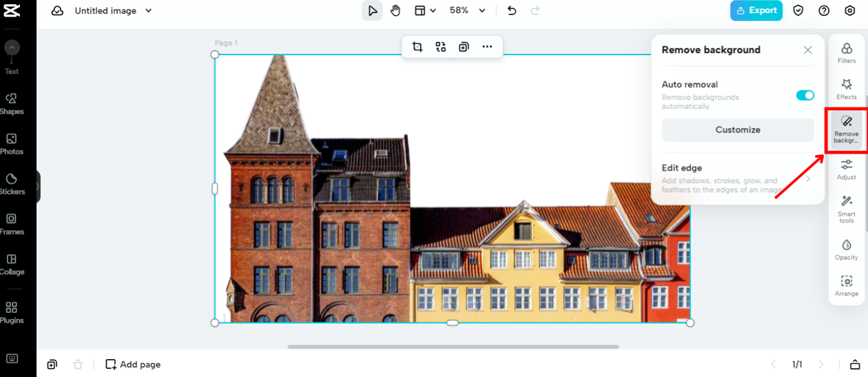Image resolution: width=868 pixels, height=377 pixels.
Task: Open the Adjust tool
Action: [847, 170]
